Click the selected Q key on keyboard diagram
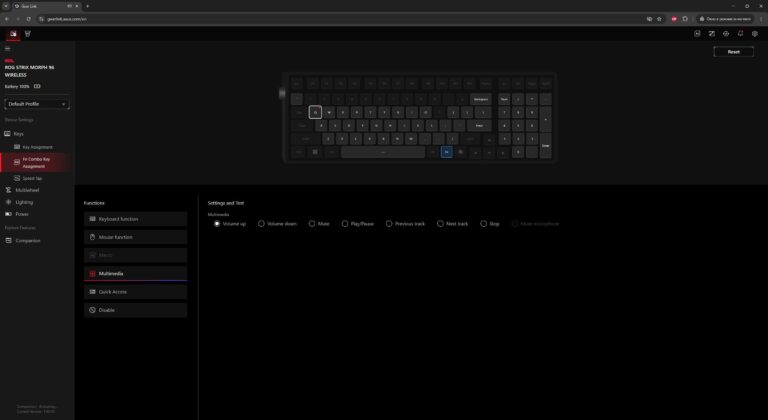Viewport: 768px width, 420px height. (x=315, y=112)
